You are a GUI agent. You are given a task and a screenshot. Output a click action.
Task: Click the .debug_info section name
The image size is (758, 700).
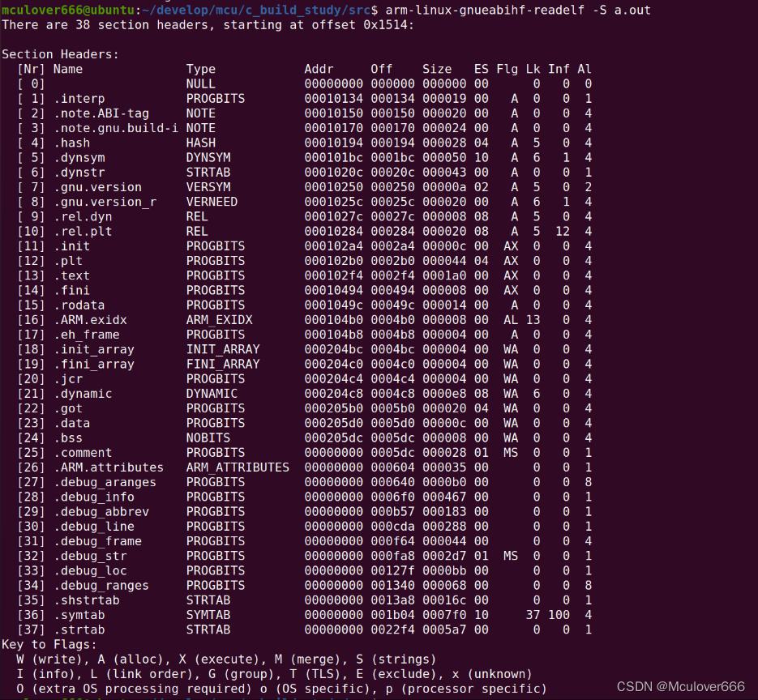94,497
